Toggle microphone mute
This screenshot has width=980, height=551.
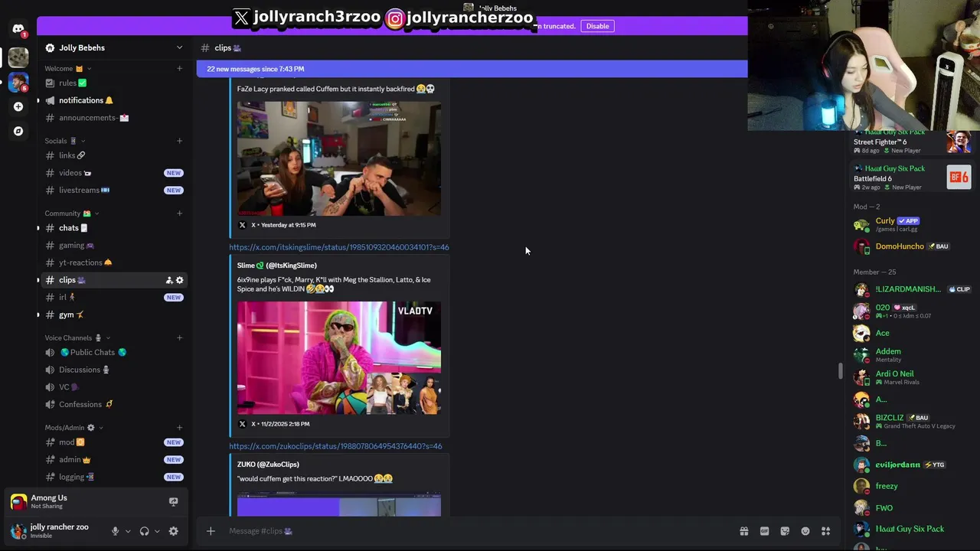pos(115,531)
